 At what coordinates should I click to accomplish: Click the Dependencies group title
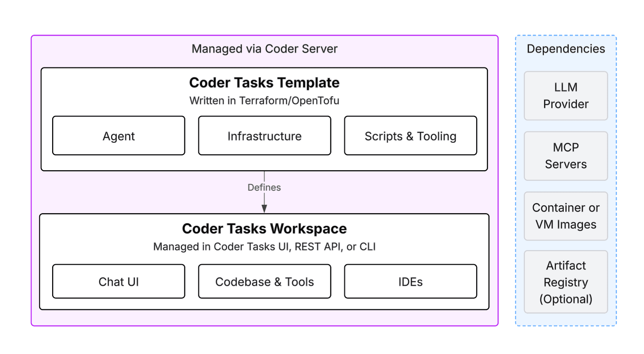566,49
